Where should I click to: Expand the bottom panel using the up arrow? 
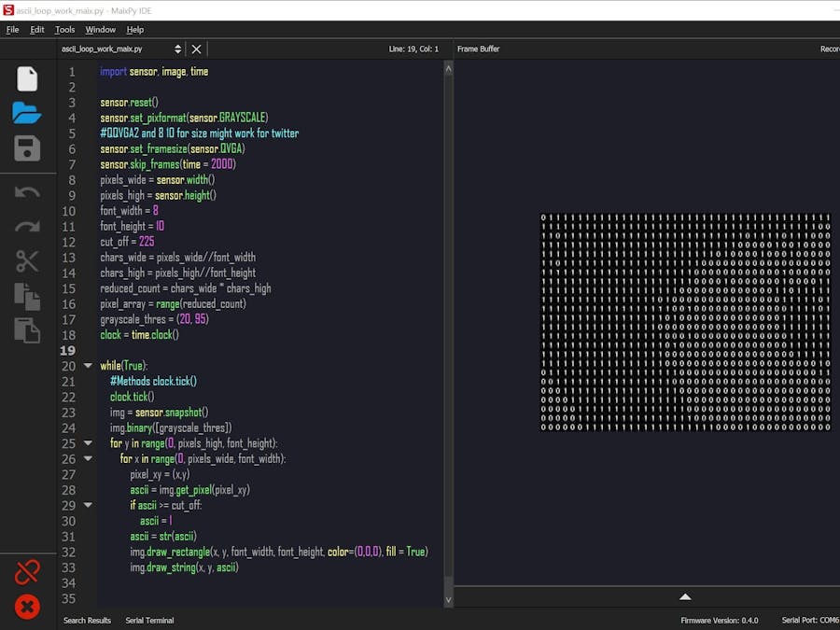685,596
